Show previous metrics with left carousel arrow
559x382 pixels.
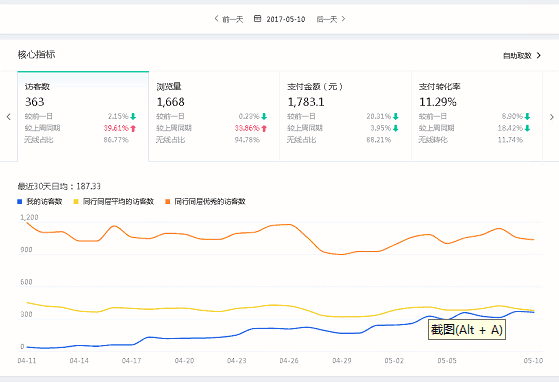coord(9,117)
